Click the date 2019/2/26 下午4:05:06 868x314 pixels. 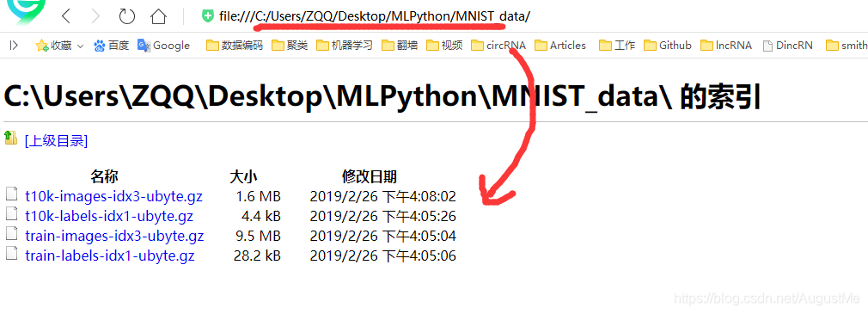point(383,256)
